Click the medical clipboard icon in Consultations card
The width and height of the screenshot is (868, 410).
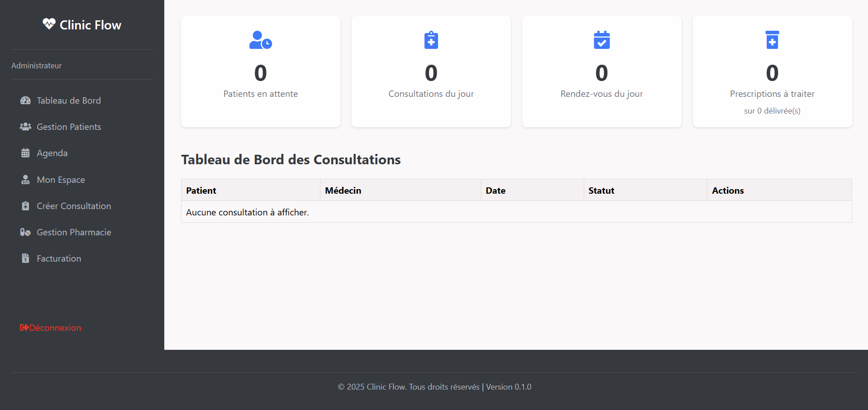pyautogui.click(x=431, y=40)
